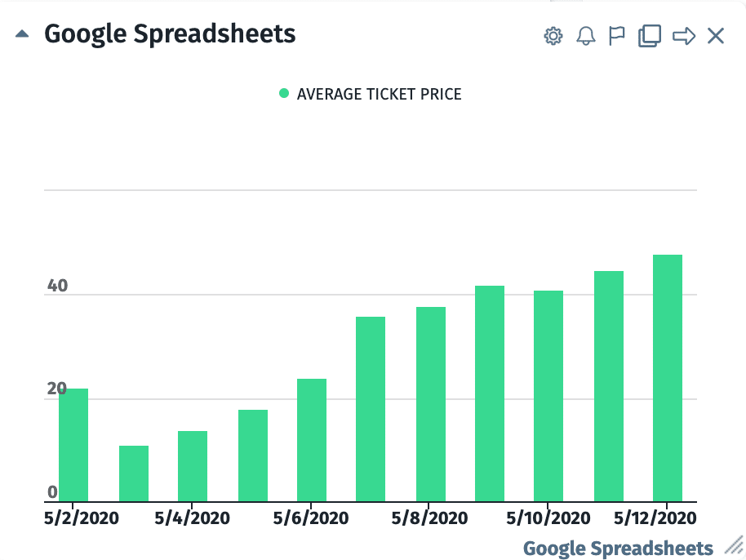Click the bell alert icon

pos(585,36)
